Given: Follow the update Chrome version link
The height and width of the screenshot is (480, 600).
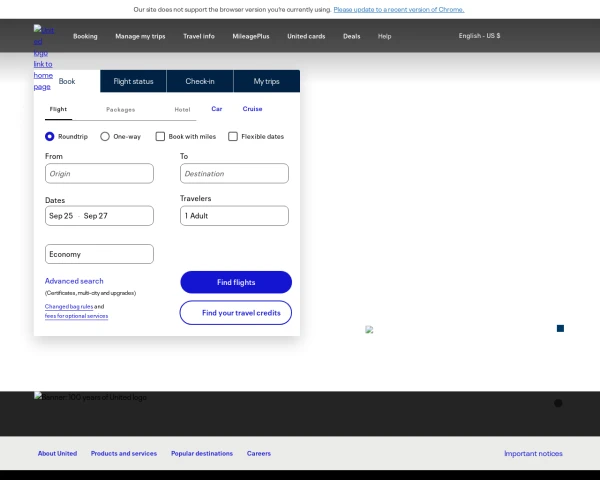Looking at the screenshot, I should (x=399, y=10).
